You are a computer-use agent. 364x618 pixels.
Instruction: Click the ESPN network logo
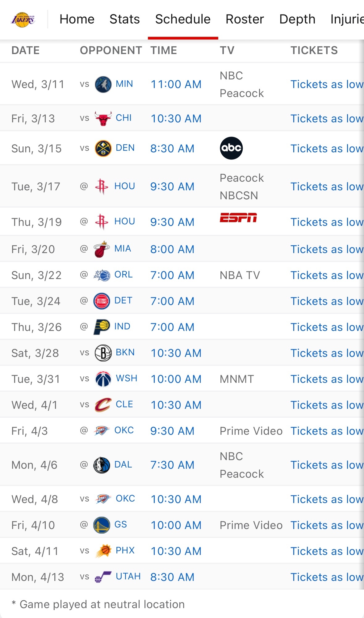[x=238, y=218]
